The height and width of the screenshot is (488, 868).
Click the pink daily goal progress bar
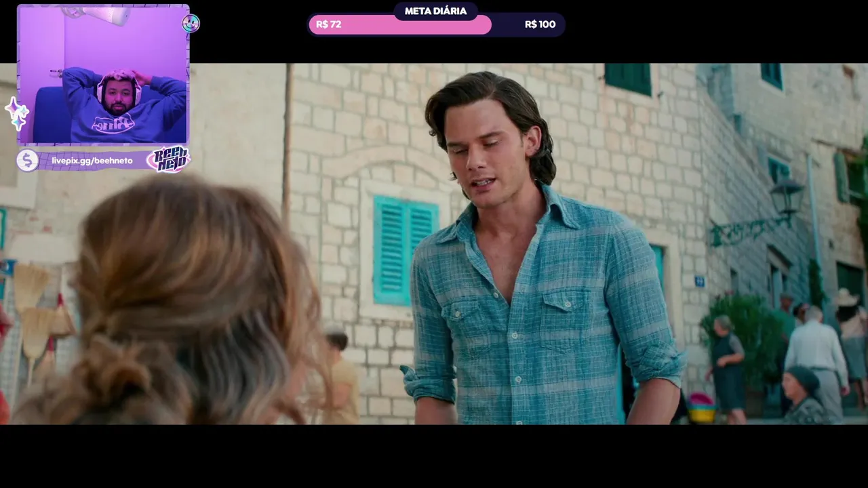tap(400, 25)
